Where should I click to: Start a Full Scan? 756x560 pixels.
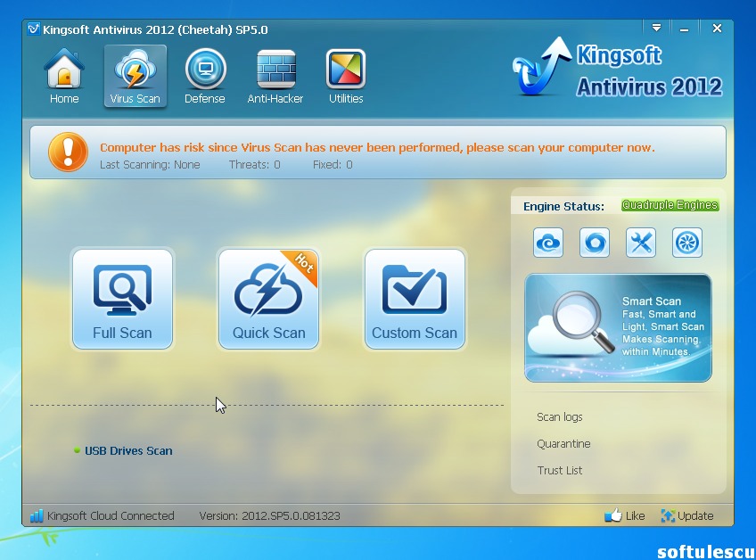tap(122, 299)
